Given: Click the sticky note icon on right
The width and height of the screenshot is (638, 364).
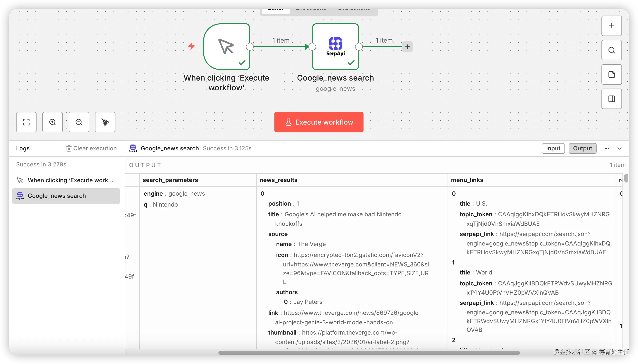Looking at the screenshot, I should [x=611, y=74].
